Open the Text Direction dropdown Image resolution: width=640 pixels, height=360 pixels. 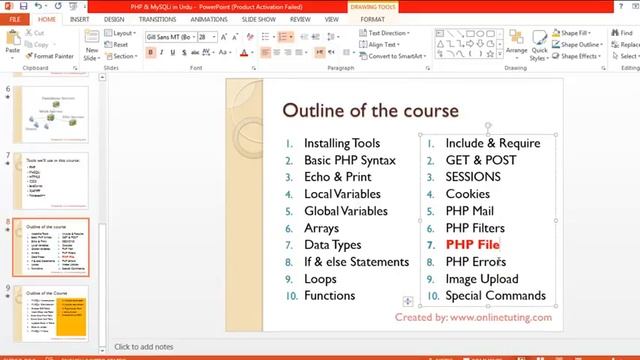click(384, 33)
